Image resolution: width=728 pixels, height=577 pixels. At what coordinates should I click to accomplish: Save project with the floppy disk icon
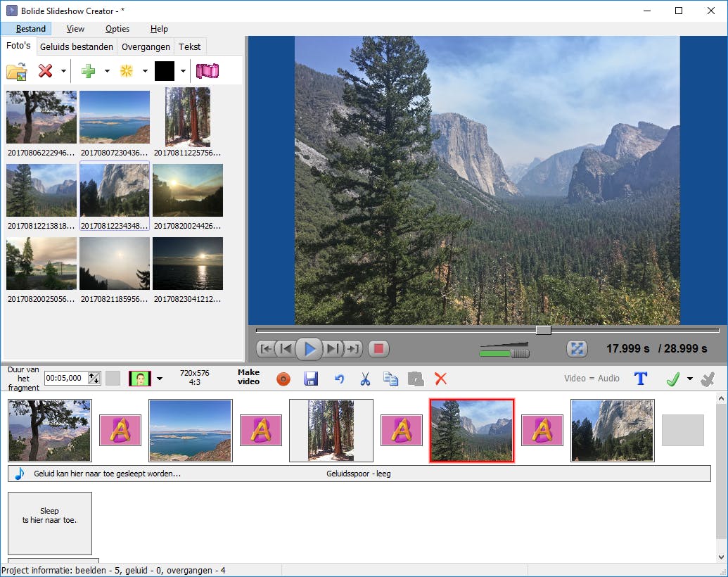click(311, 379)
